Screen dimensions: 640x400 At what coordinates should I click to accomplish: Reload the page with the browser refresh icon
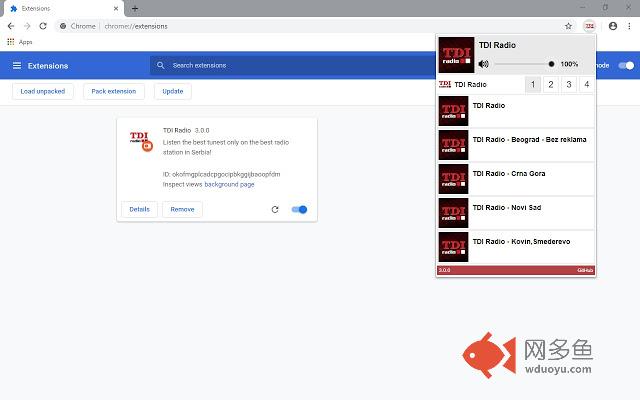coord(43,26)
